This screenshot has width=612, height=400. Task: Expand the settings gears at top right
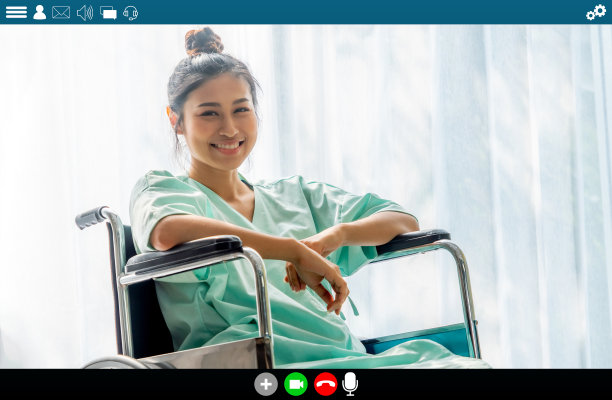[596, 12]
